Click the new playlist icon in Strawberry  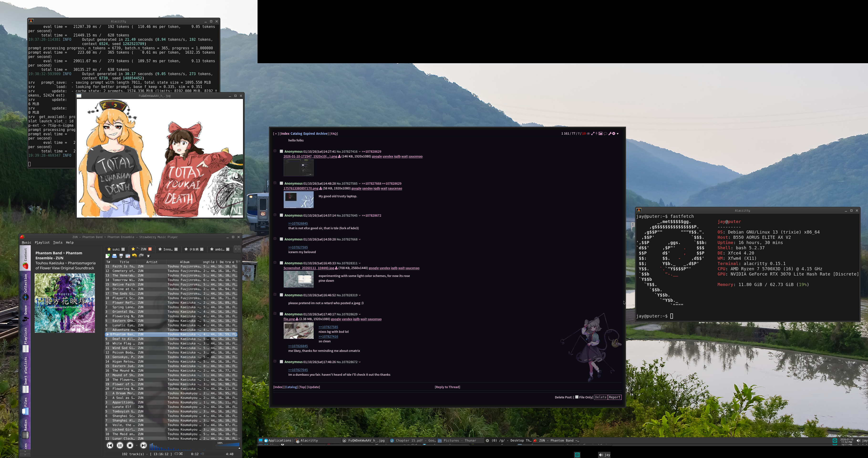tap(108, 256)
